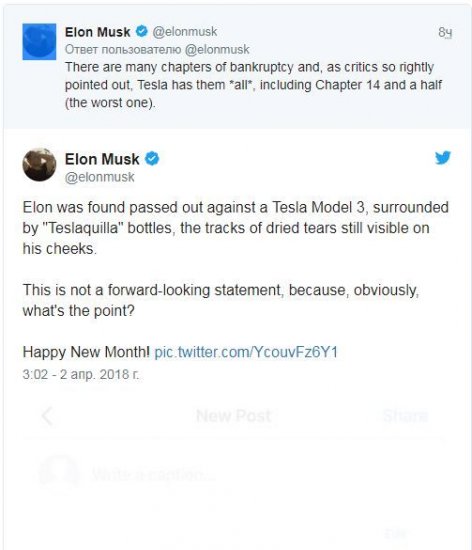Tap the faded Edit label at the bottom
The height and width of the screenshot is (550, 472).
click(395, 534)
